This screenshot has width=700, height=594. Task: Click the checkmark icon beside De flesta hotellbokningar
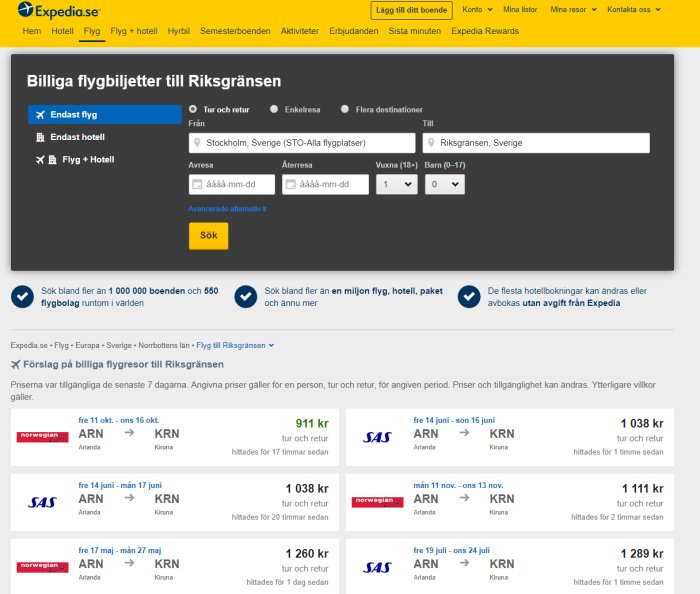(469, 297)
